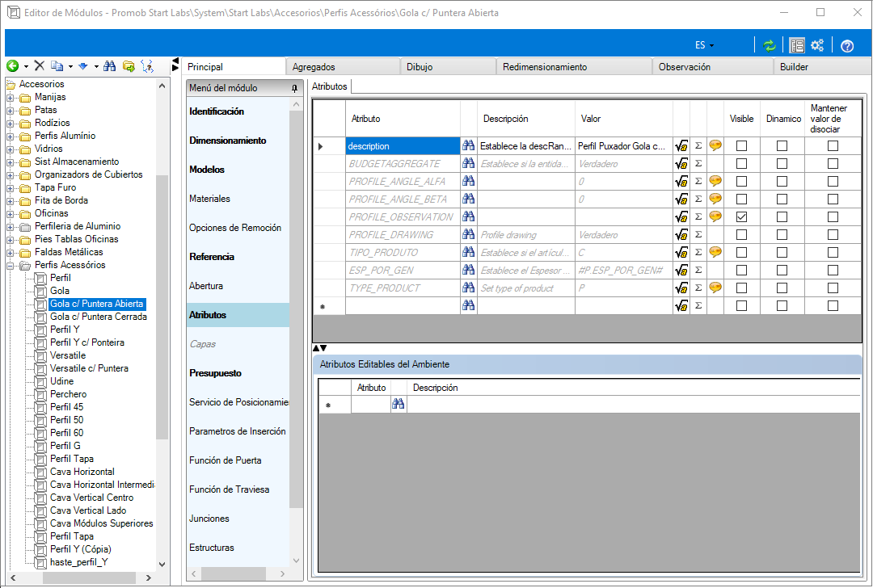The image size is (873, 588).
Task: Click the binoculars icon in tree toolbar
Action: click(x=110, y=66)
